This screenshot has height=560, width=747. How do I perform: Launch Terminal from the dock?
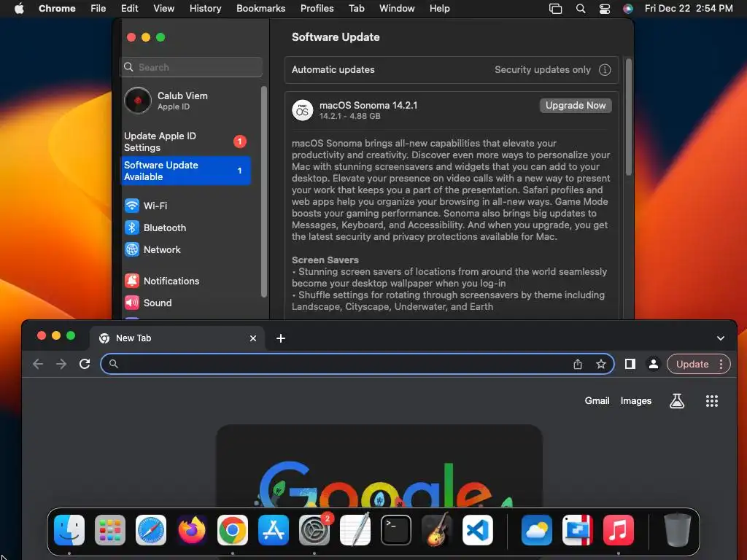(396, 530)
